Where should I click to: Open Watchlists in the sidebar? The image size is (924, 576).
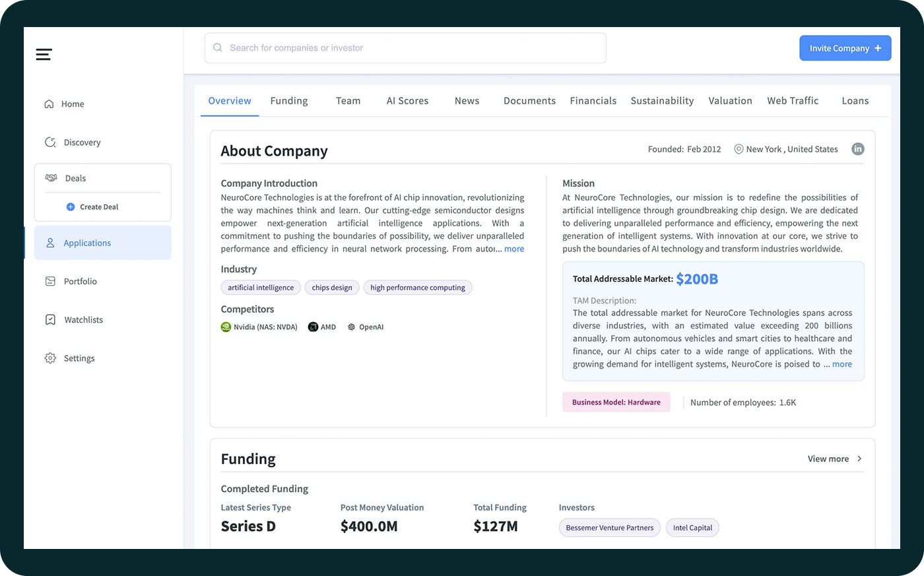coord(83,319)
